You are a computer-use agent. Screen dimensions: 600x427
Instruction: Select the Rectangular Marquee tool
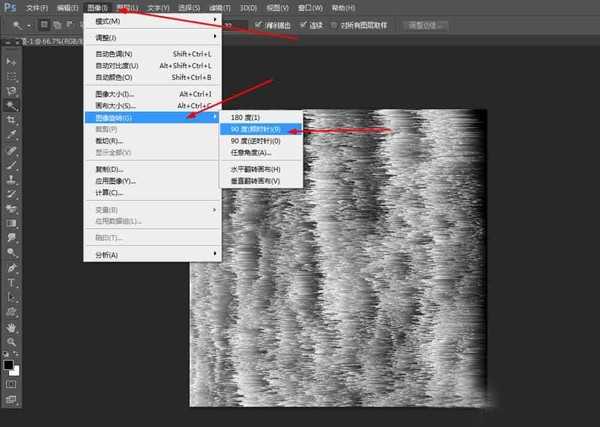tap(12, 75)
